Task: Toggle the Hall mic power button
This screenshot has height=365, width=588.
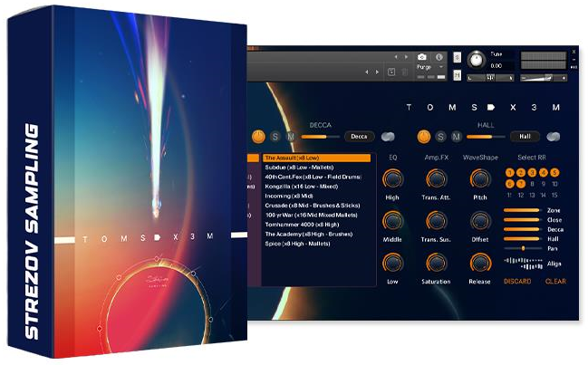Action: click(x=424, y=137)
